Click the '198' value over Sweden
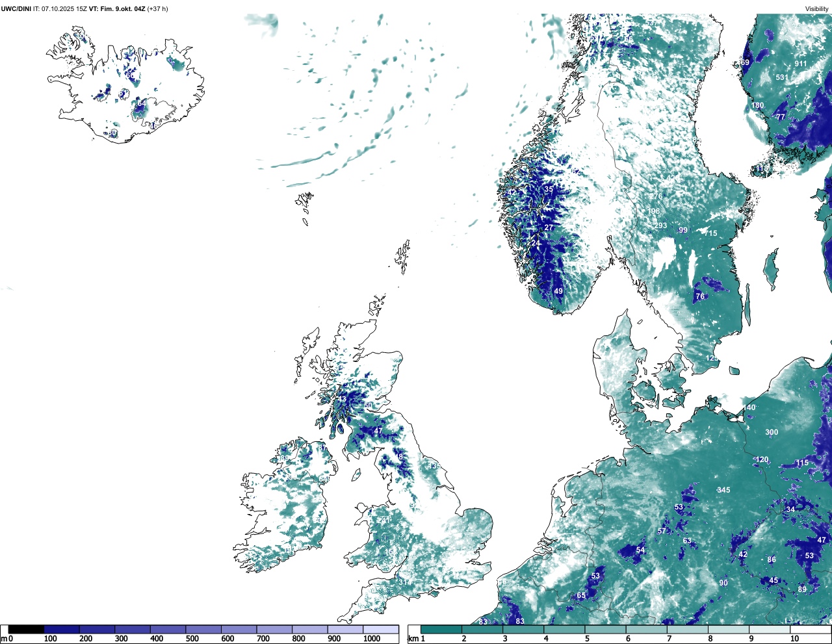832x644 pixels. pyautogui.click(x=653, y=211)
